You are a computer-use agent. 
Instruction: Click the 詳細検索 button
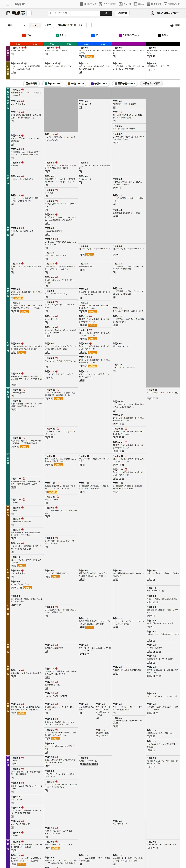(122, 13)
